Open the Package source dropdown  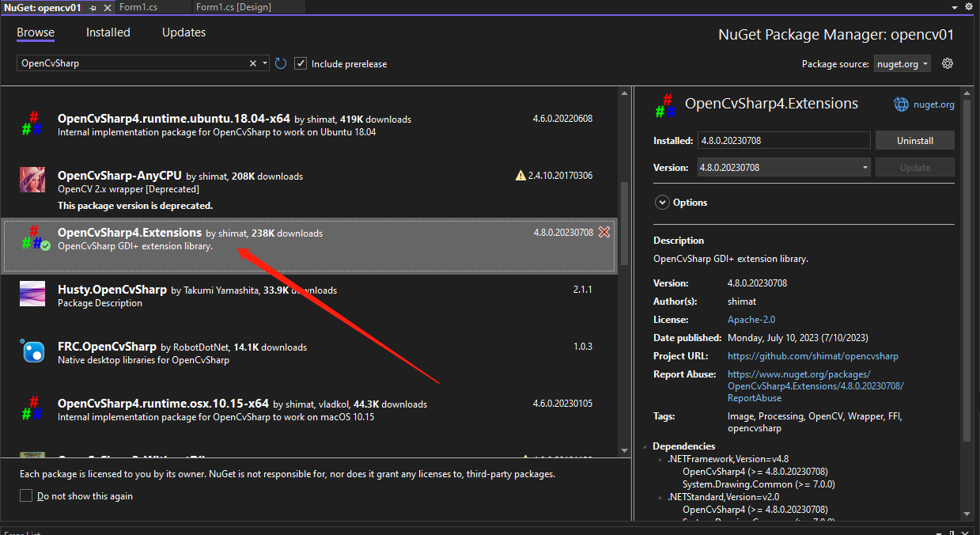[902, 64]
